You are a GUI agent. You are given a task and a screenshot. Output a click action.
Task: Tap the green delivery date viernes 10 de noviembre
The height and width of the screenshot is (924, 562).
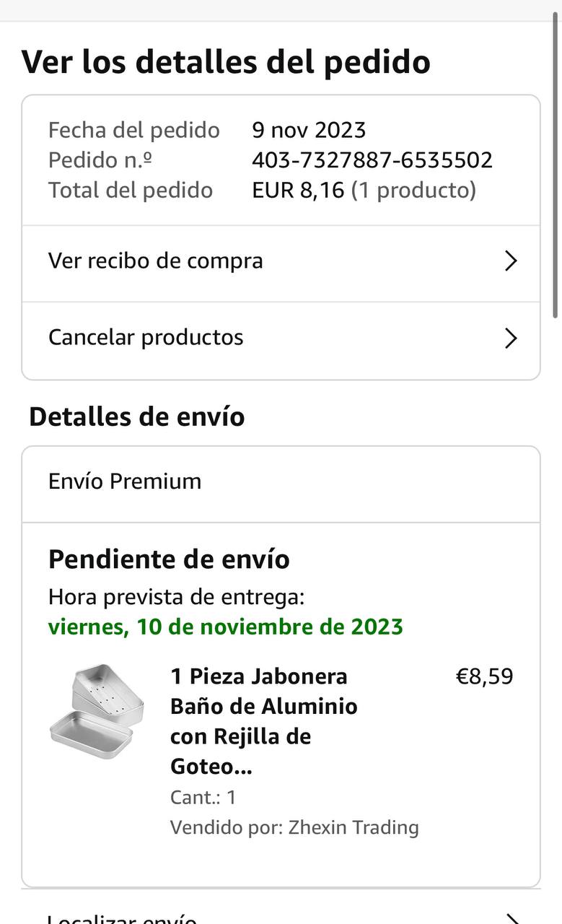225,627
